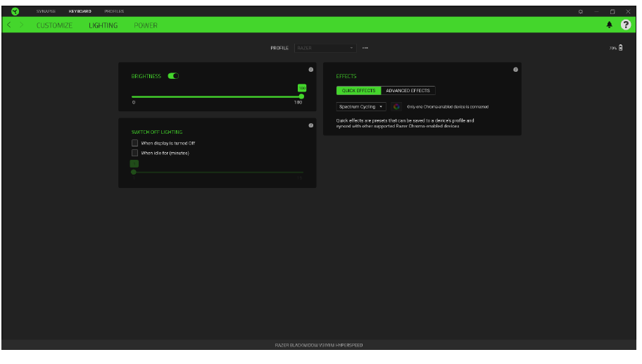Click the Razer logo icon
Screen dimensions: 642x364
(15, 11)
